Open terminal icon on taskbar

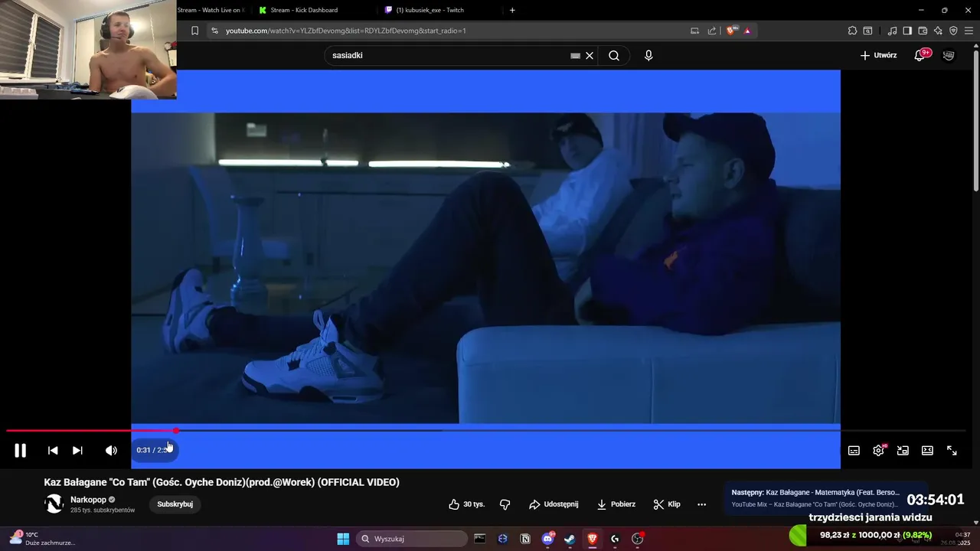480,539
